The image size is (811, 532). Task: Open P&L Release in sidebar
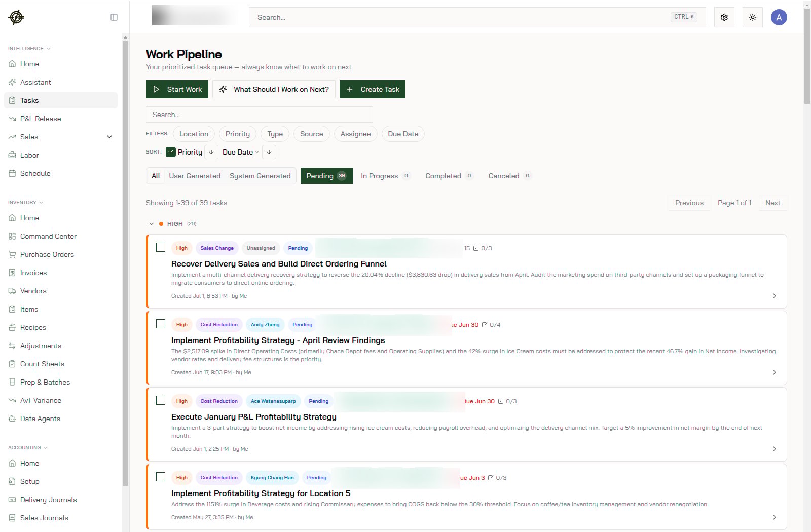pyautogui.click(x=61, y=119)
